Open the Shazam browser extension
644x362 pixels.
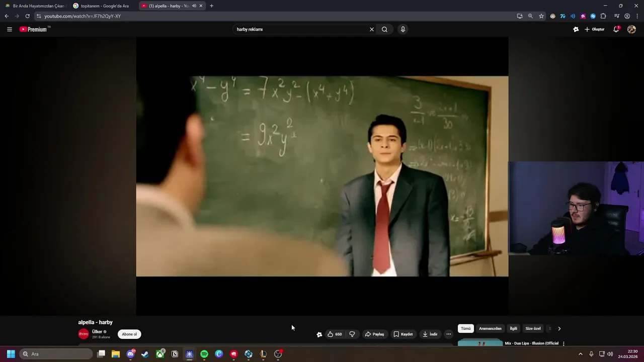pyautogui.click(x=593, y=16)
